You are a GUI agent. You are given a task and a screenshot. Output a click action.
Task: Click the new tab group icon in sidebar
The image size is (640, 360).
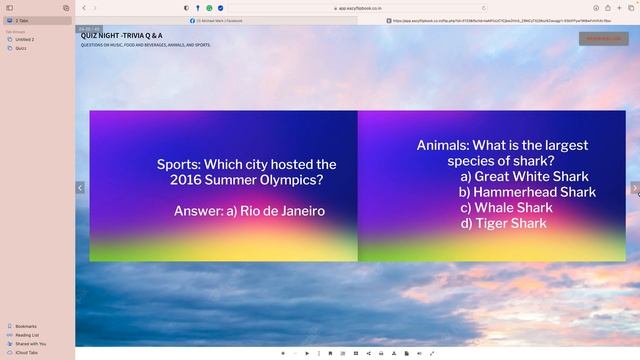pos(66,8)
